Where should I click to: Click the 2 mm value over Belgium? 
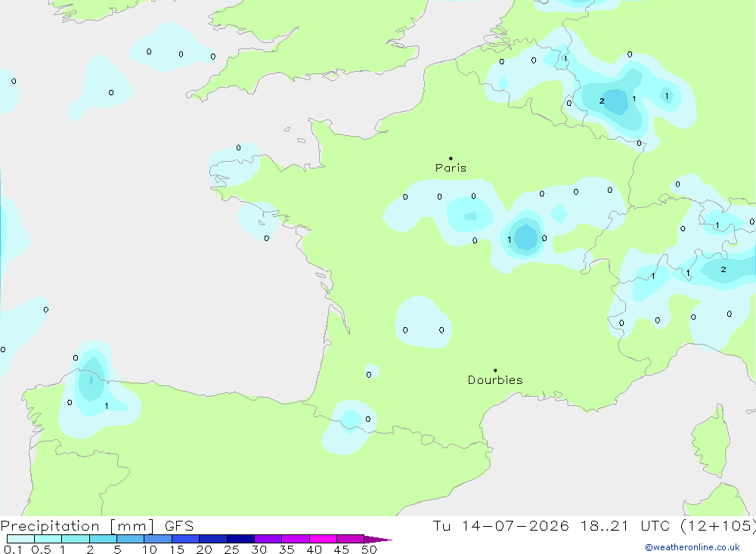602,101
